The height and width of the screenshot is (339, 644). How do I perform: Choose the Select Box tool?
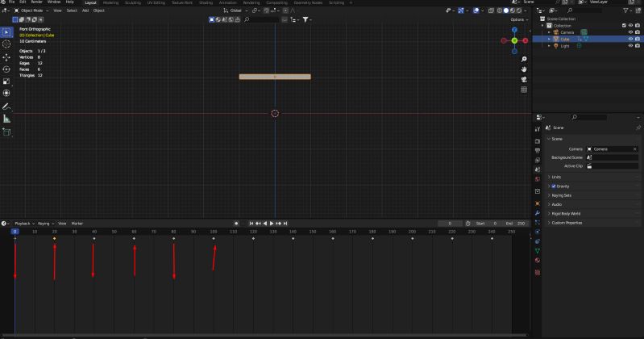tap(6, 32)
